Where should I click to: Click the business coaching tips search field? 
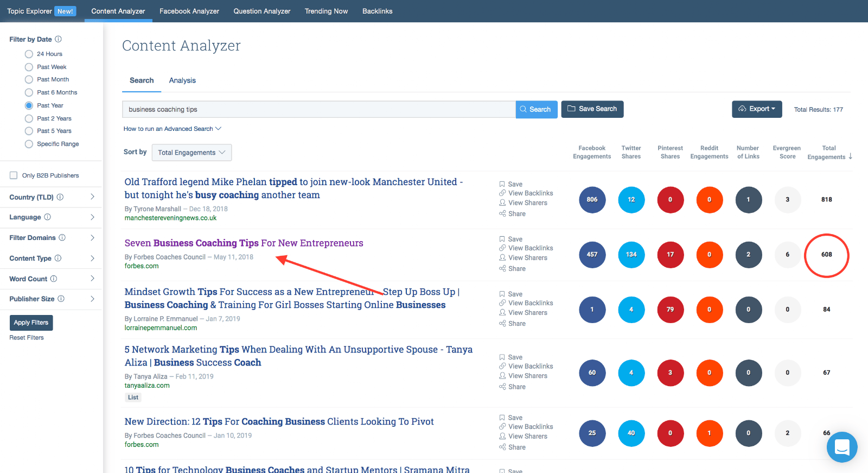[319, 109]
